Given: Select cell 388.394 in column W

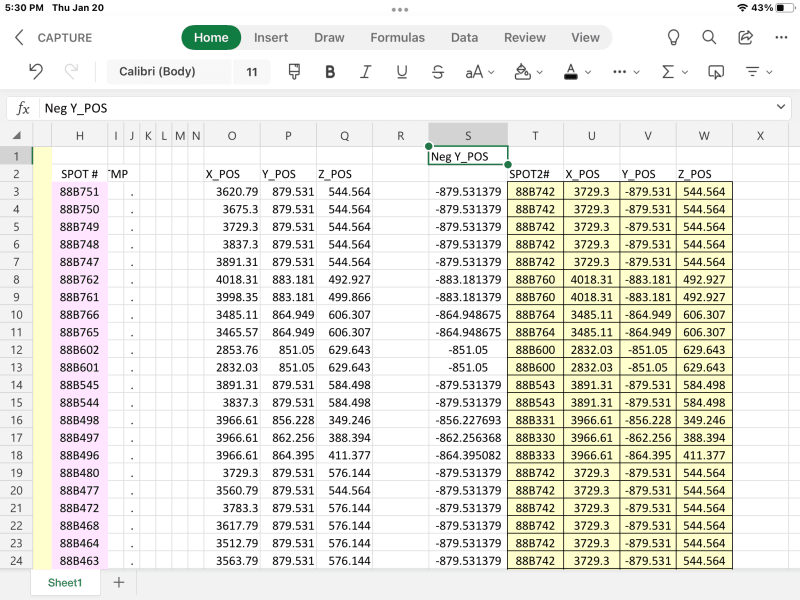Looking at the screenshot, I should click(x=704, y=438).
